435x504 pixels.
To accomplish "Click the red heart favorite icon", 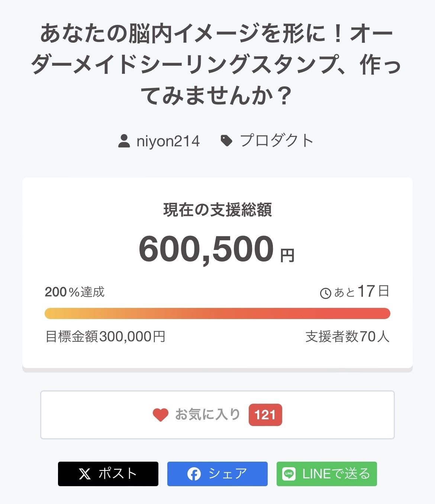I will [161, 415].
